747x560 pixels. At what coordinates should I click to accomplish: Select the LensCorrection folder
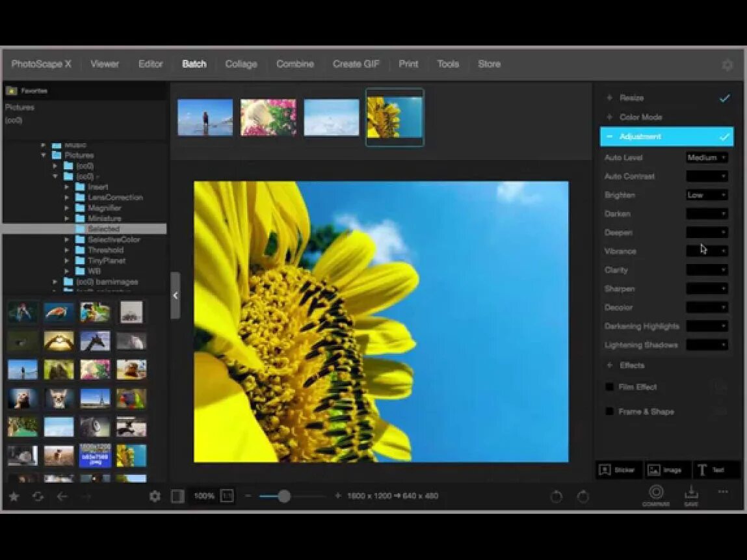tap(115, 197)
